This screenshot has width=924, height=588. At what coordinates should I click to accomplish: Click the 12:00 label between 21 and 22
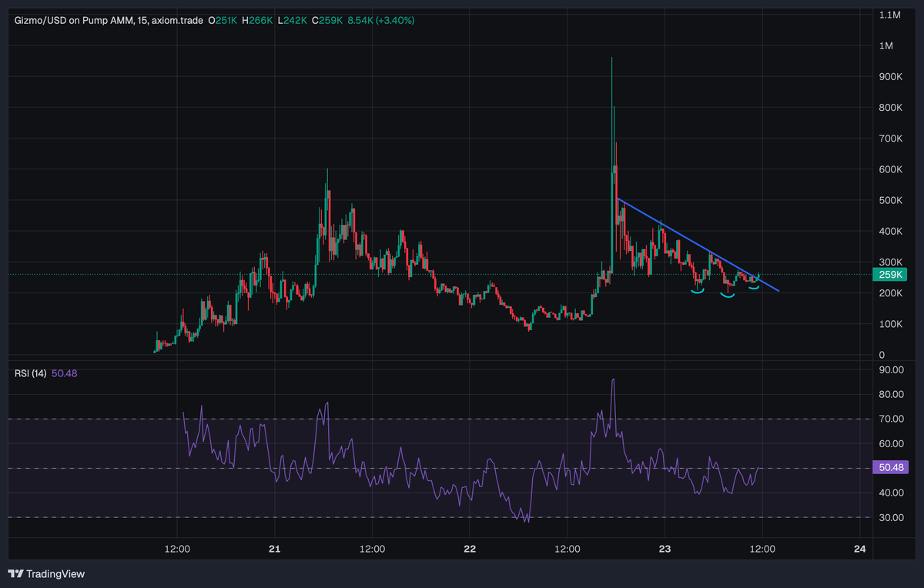[372, 548]
